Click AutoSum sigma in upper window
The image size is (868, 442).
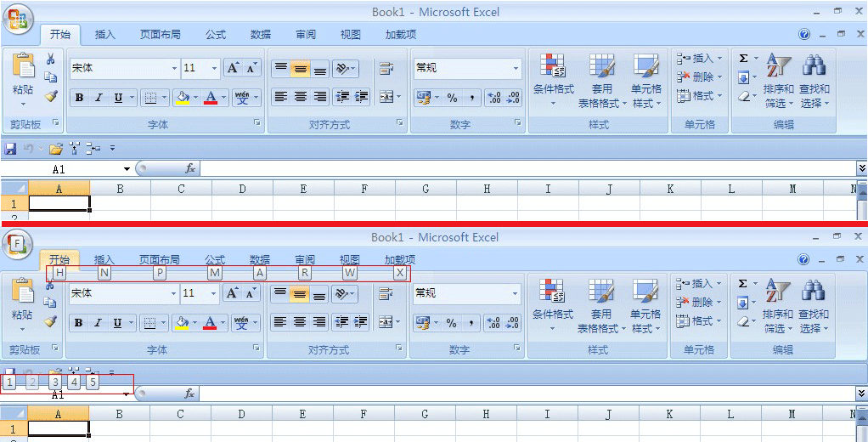click(743, 58)
